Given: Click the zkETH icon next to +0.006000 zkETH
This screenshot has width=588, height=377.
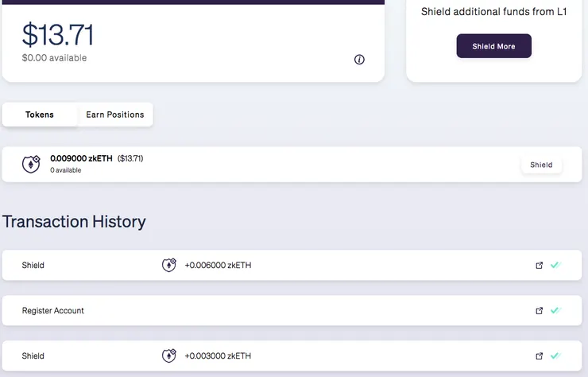Looking at the screenshot, I should click(168, 265).
